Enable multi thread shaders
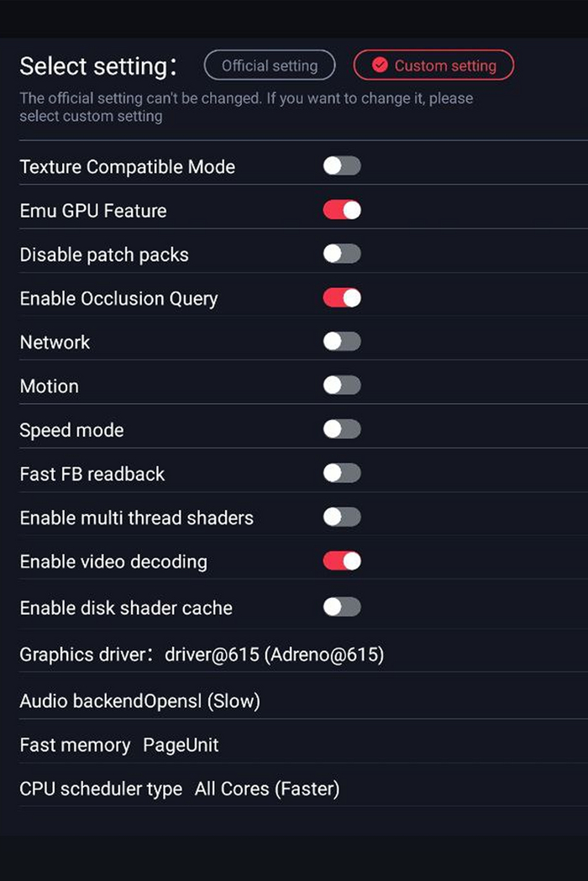The height and width of the screenshot is (881, 588). tap(341, 517)
